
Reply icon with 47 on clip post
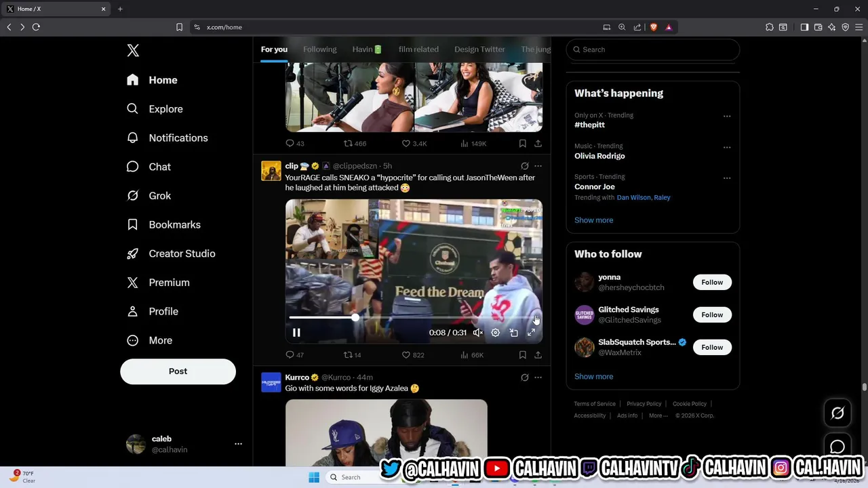(290, 355)
